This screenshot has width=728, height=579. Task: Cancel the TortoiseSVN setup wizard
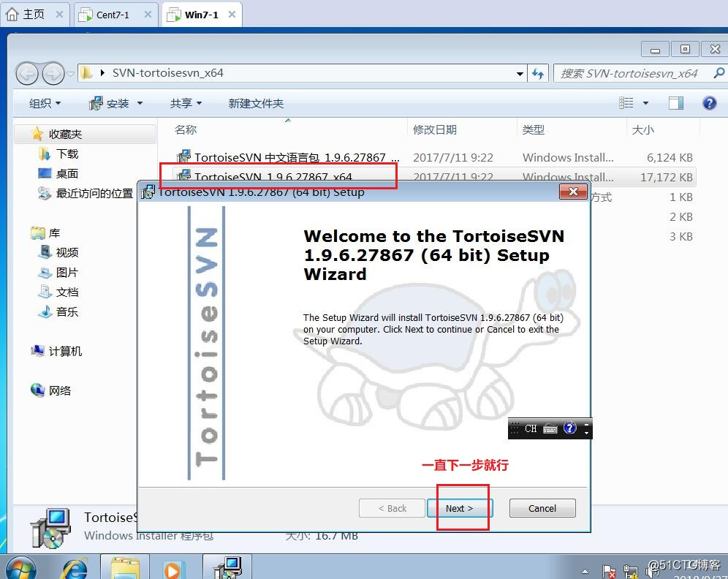coord(542,508)
